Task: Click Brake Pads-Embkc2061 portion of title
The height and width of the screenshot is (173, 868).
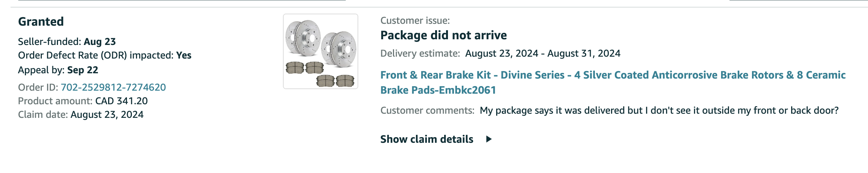Action: click(x=438, y=90)
